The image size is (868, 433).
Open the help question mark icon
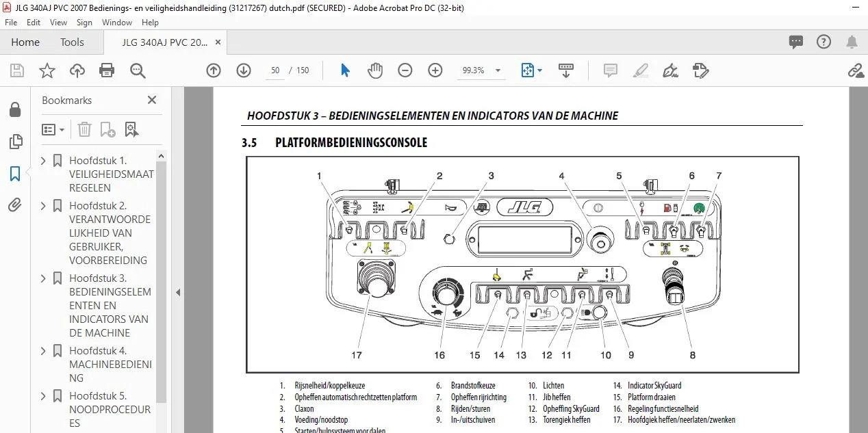tap(824, 42)
